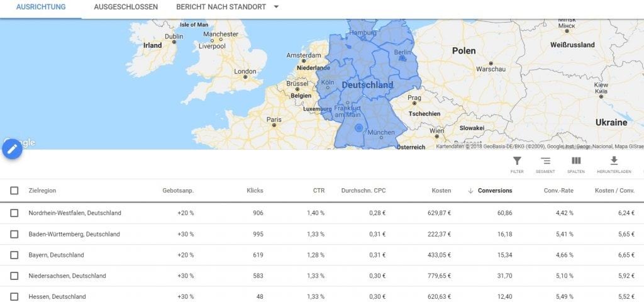
Task: Click the Baden-Württemberg, Deutschland region name
Action: point(74,234)
